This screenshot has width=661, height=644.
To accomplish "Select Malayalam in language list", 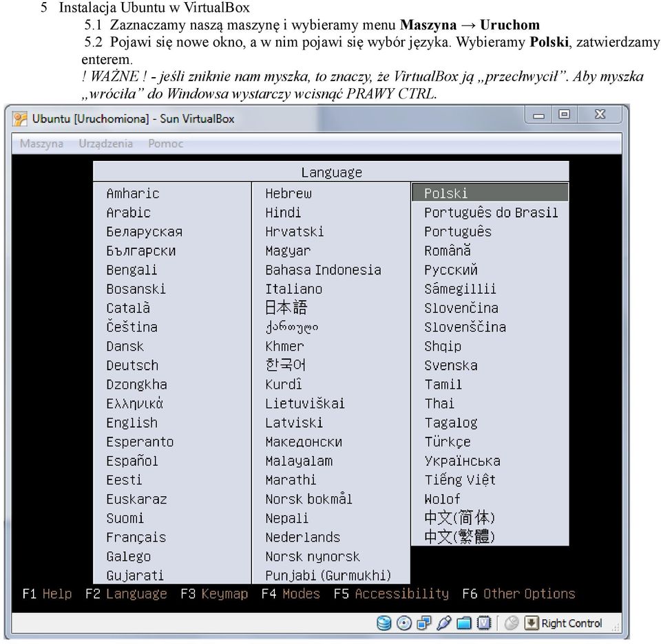I will pyautogui.click(x=299, y=461).
